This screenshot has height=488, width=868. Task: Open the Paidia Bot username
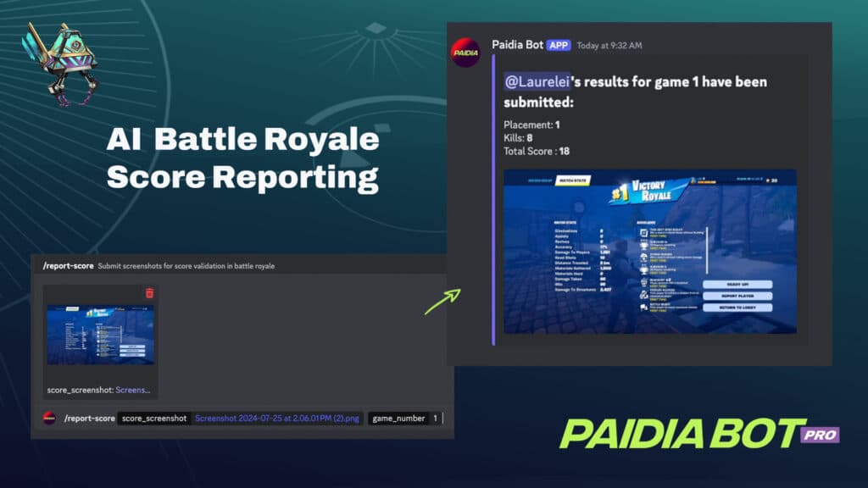tap(517, 45)
